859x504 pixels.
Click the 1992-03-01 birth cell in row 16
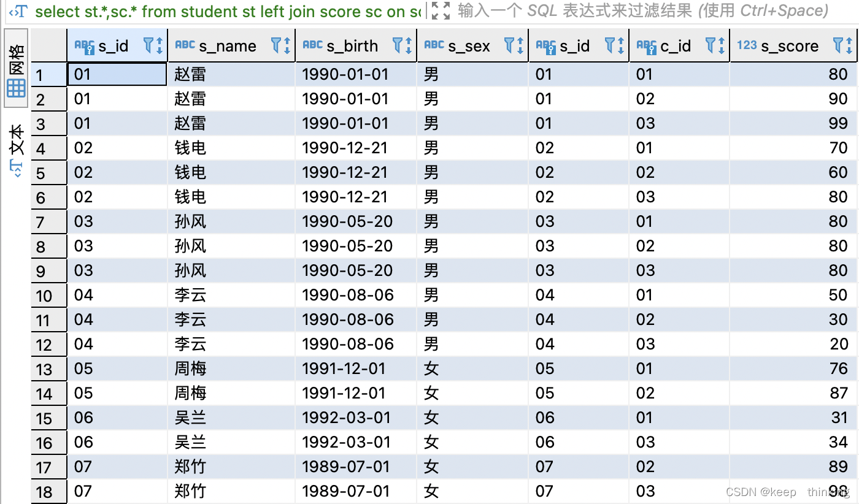(x=356, y=442)
